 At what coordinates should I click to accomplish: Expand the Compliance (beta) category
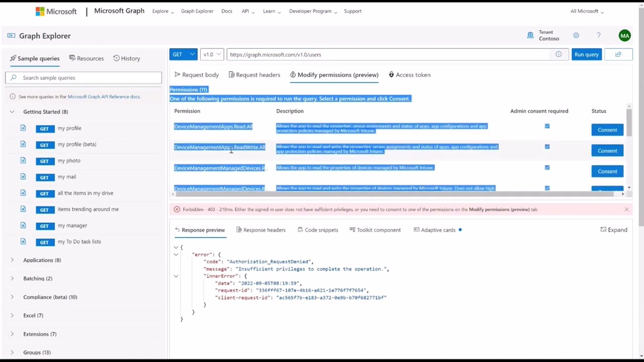12,297
